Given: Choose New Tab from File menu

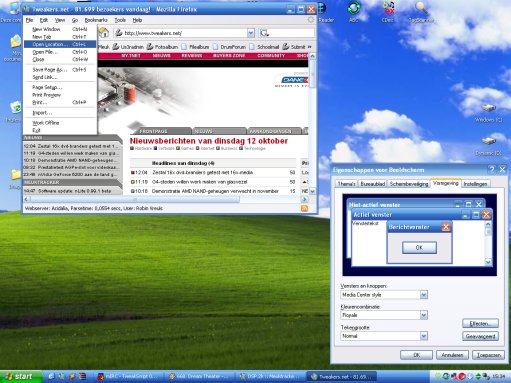Looking at the screenshot, I should (x=60, y=37).
